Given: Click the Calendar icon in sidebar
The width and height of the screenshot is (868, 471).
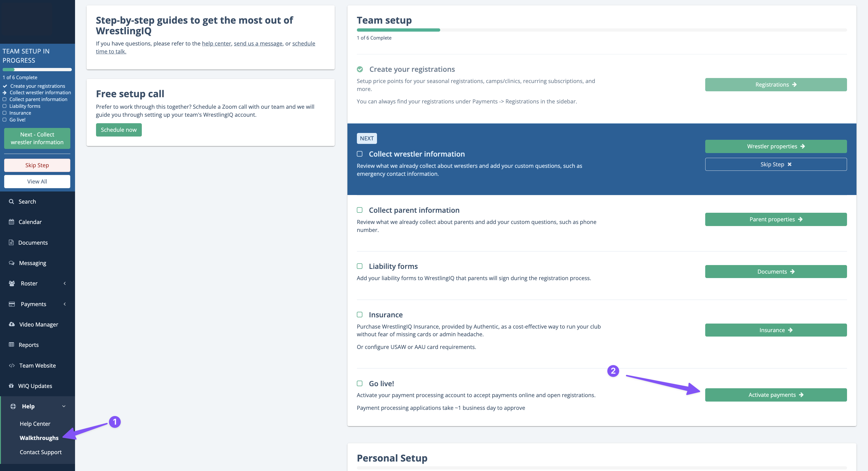Looking at the screenshot, I should point(12,222).
